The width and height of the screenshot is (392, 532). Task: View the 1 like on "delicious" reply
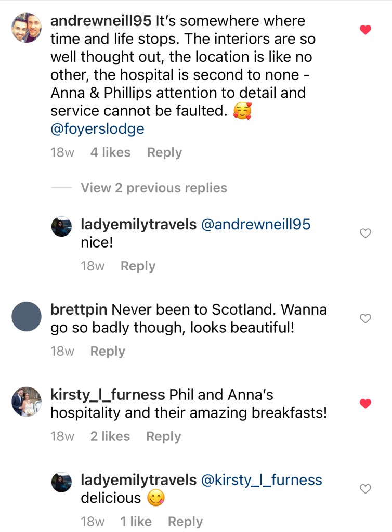pyautogui.click(x=136, y=521)
